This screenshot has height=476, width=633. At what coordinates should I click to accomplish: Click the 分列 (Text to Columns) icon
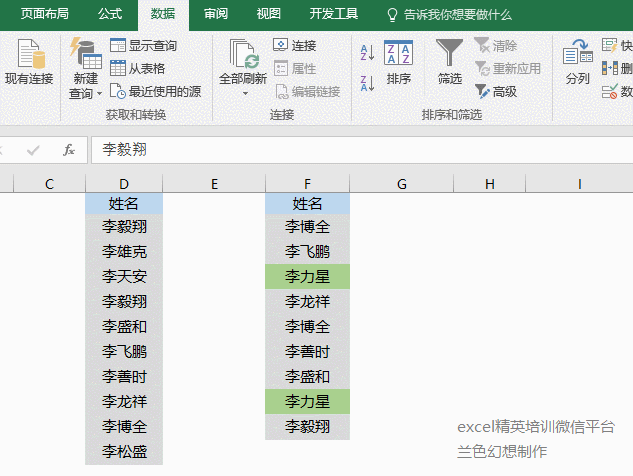click(x=577, y=62)
